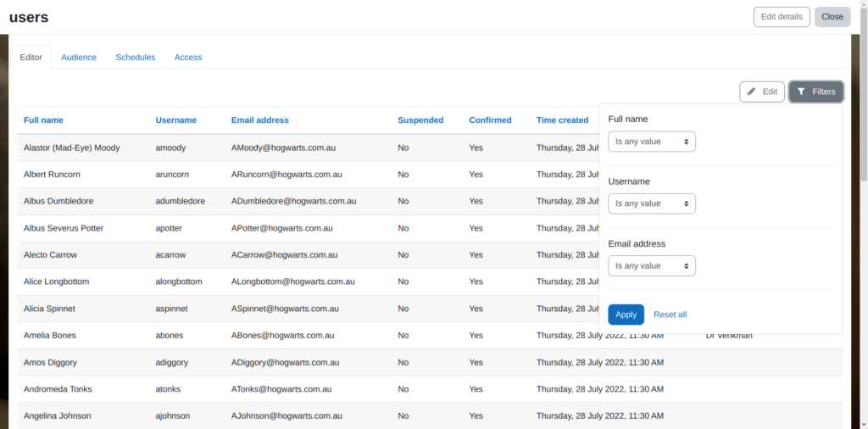Click email ASpinnet@hogwarts.com.au
The width and height of the screenshot is (868, 429).
tap(286, 309)
